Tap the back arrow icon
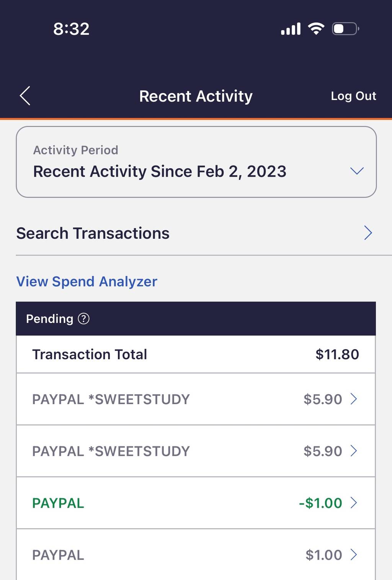 coord(25,96)
